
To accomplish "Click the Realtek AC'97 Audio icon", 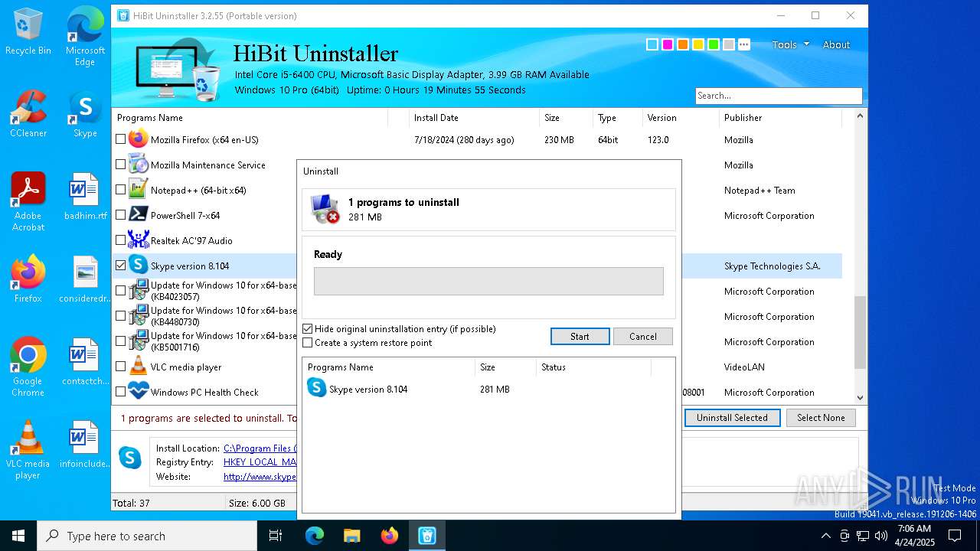I will [138, 240].
